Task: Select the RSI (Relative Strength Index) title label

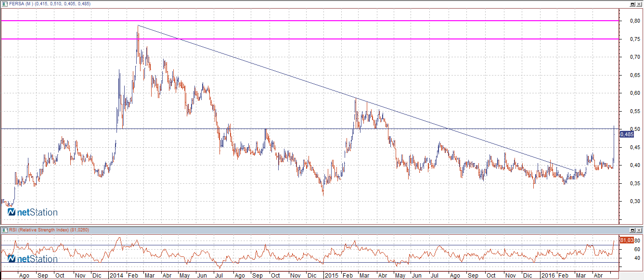Action: coord(41,230)
